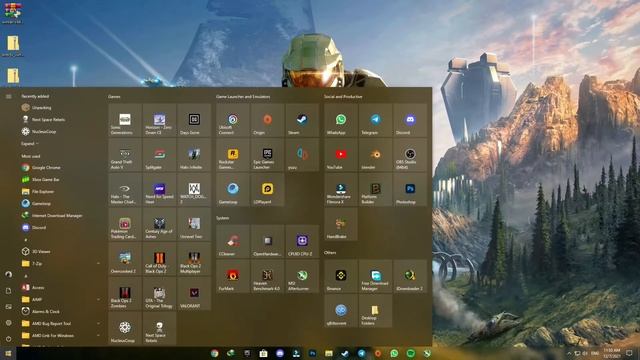Image resolution: width=640 pixels, height=360 pixels.
Task: Open the CCleaner tile
Action: (x=233, y=241)
